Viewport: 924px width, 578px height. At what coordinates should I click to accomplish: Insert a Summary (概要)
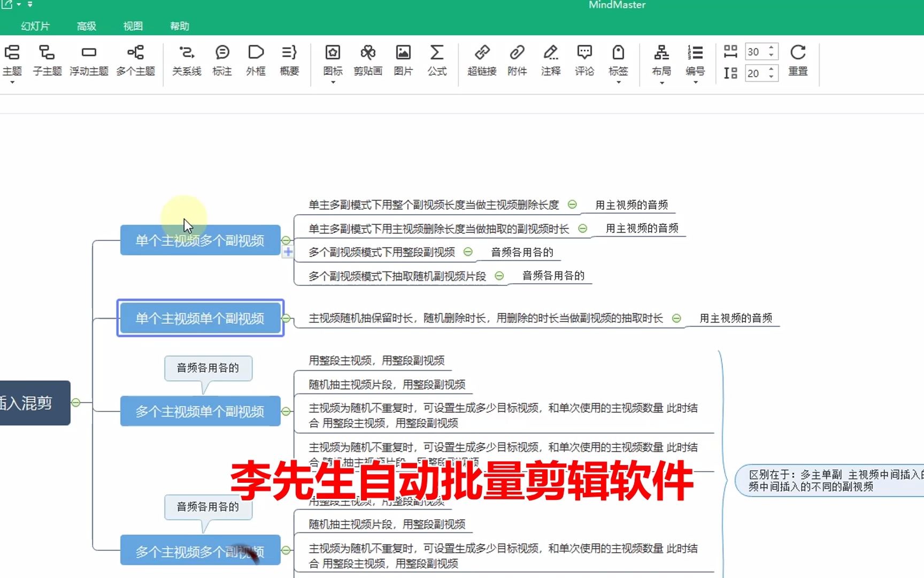(x=289, y=60)
